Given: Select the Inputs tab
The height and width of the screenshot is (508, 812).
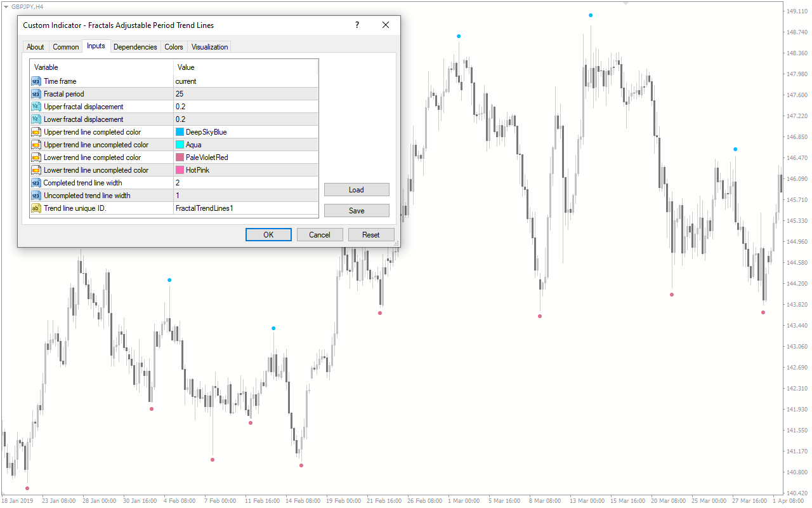Looking at the screenshot, I should (96, 46).
